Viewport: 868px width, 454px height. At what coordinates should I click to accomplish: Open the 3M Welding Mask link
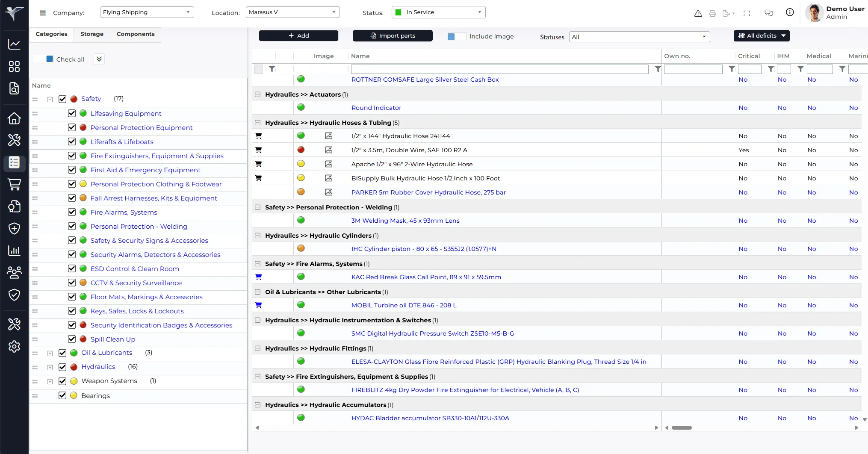click(405, 221)
